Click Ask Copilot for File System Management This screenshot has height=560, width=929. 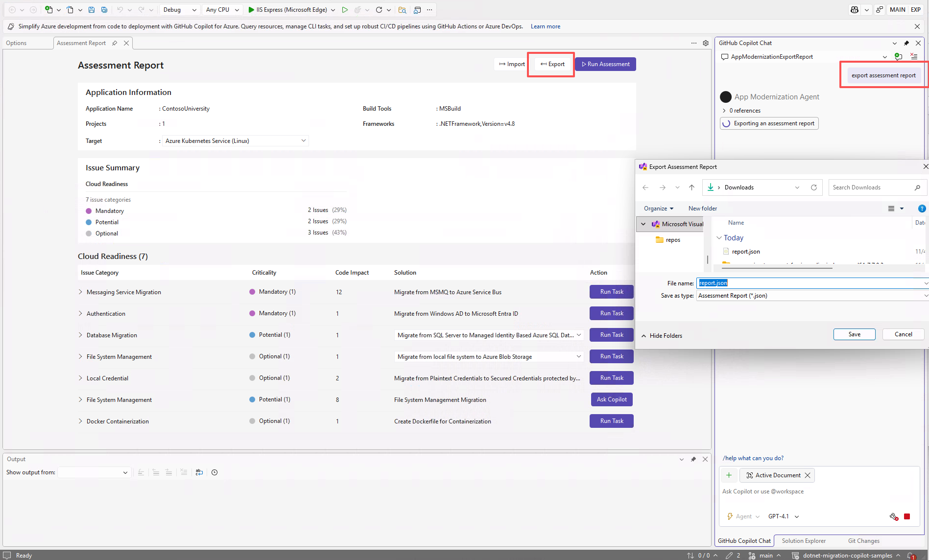[612, 399]
